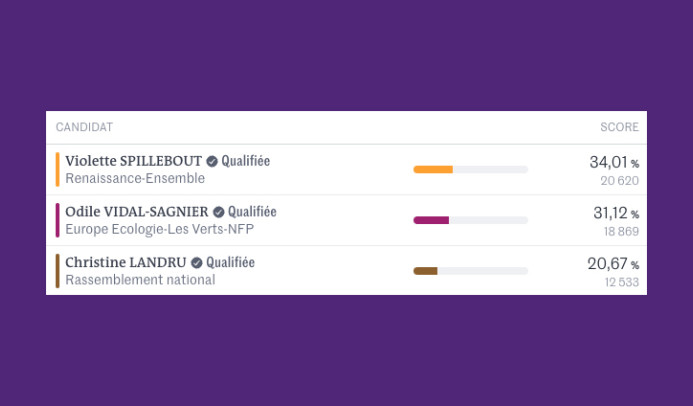Click Christine LANDRU's brown score progress bar
Screen dimensions: 693x406
pyautogui.click(x=470, y=271)
